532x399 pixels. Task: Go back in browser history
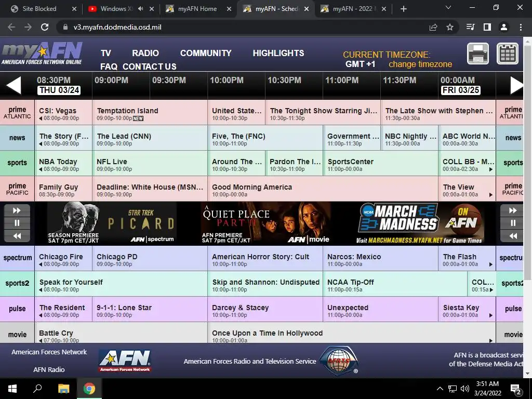[11, 27]
